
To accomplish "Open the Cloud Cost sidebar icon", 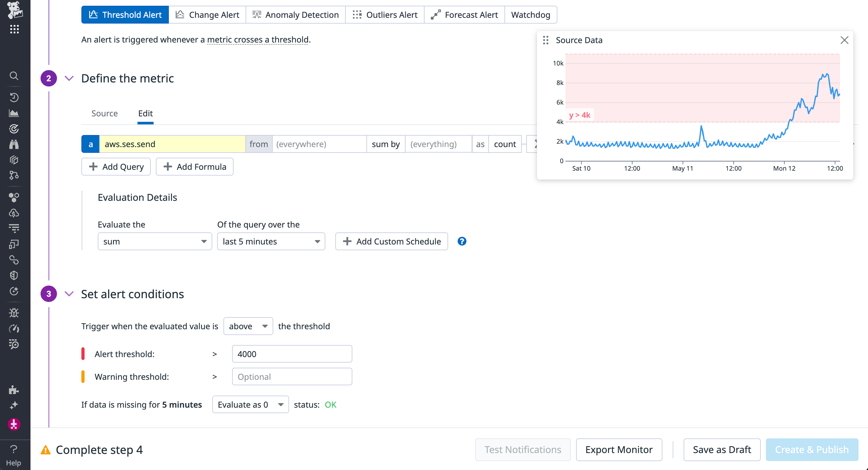I will [14, 212].
